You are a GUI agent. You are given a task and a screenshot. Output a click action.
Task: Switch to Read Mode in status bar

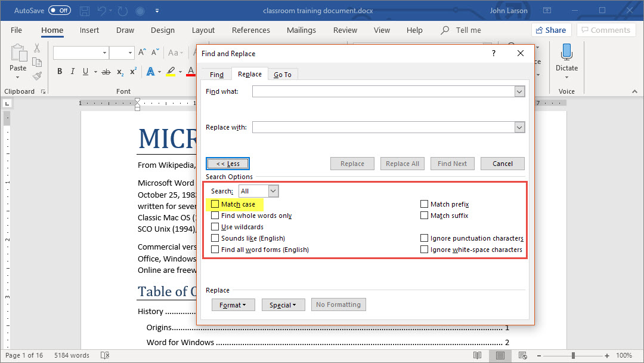[x=477, y=355]
